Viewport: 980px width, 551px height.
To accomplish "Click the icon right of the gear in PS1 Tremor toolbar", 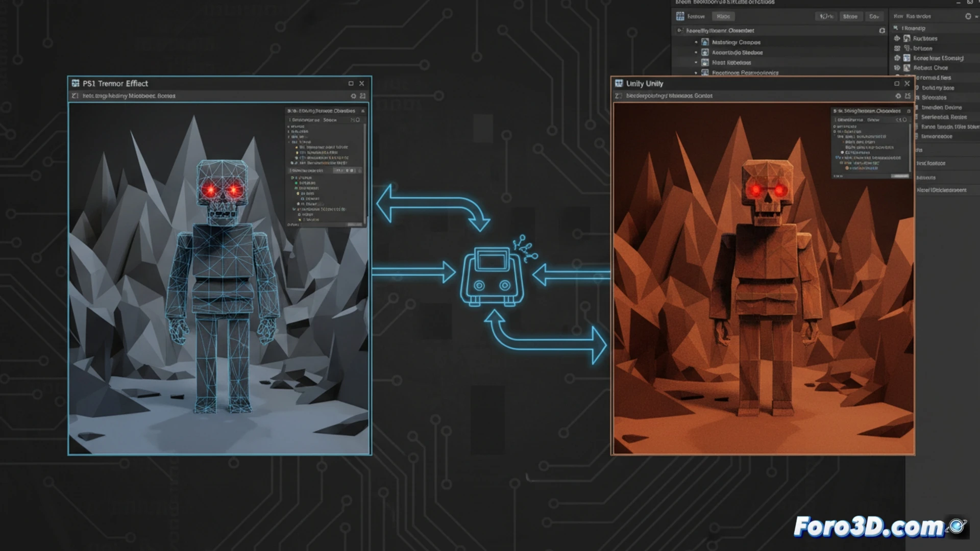I will click(363, 96).
